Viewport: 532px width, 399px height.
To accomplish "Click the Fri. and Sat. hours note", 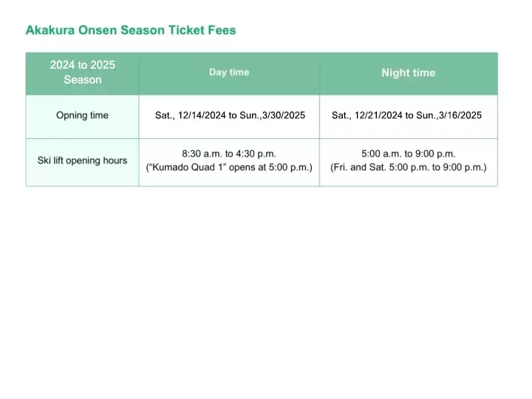I will [408, 168].
